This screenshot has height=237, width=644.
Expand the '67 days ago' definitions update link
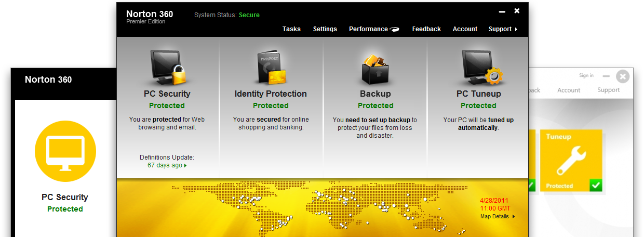pos(167,165)
